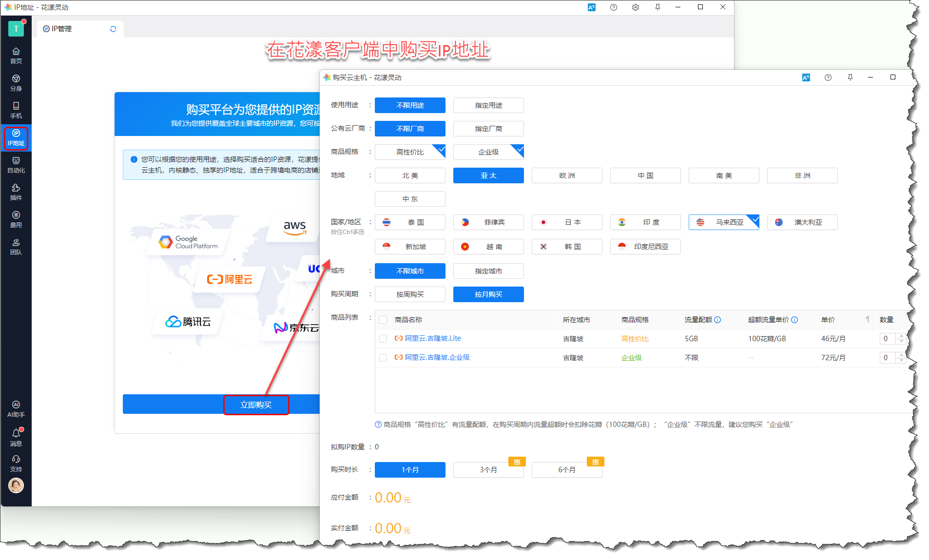The width and height of the screenshot is (929, 560).
Task: Select 亚太 region
Action: coord(488,175)
